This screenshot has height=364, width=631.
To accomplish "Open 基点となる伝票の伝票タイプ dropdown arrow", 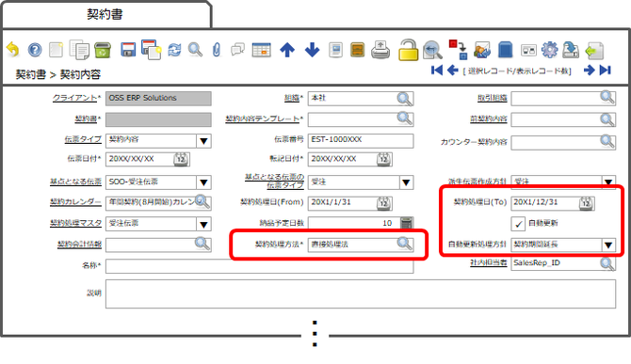I will 406,182.
